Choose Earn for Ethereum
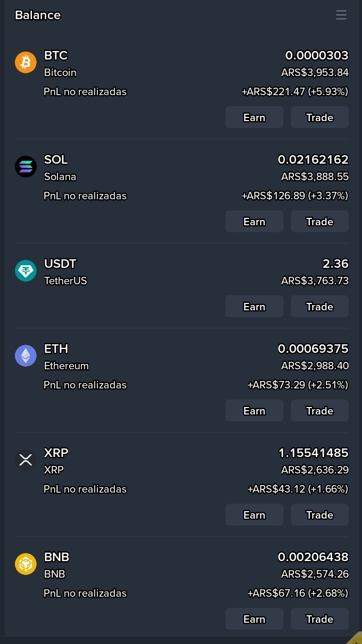 [254, 411]
